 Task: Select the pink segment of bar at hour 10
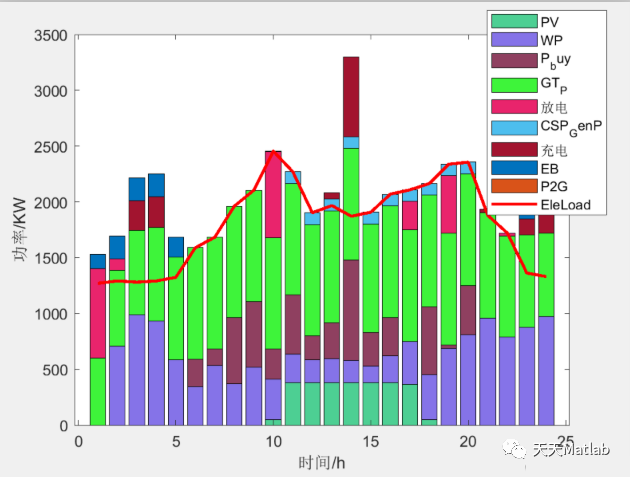click(x=273, y=195)
